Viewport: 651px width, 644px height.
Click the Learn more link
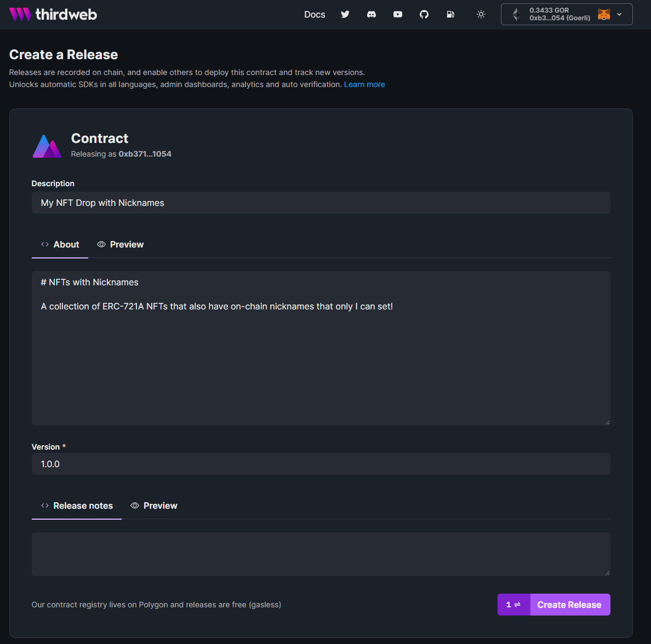(x=364, y=84)
